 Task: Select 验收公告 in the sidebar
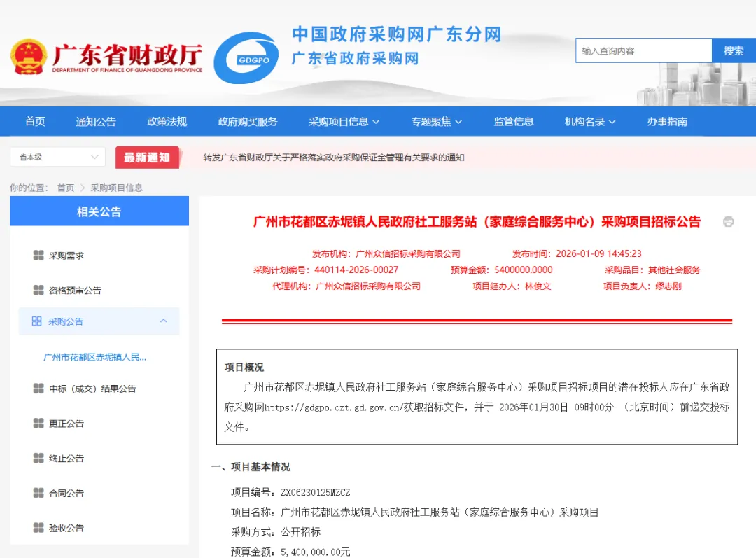coord(66,528)
